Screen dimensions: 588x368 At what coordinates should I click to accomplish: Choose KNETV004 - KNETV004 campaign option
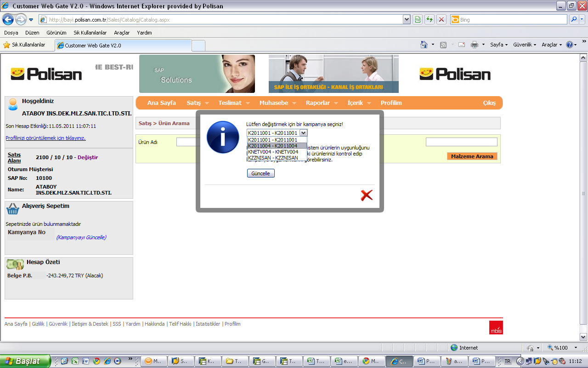277,152
